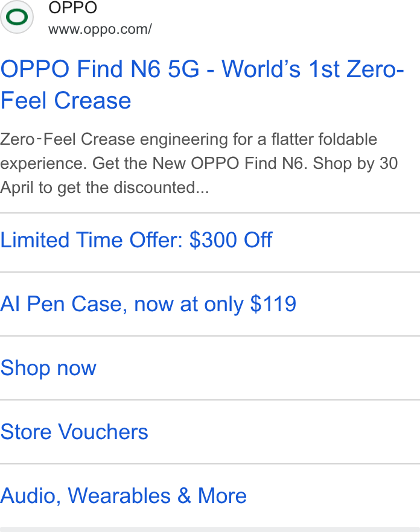
Task: Open the www.oppo.com/ display URL
Action: [x=100, y=30]
